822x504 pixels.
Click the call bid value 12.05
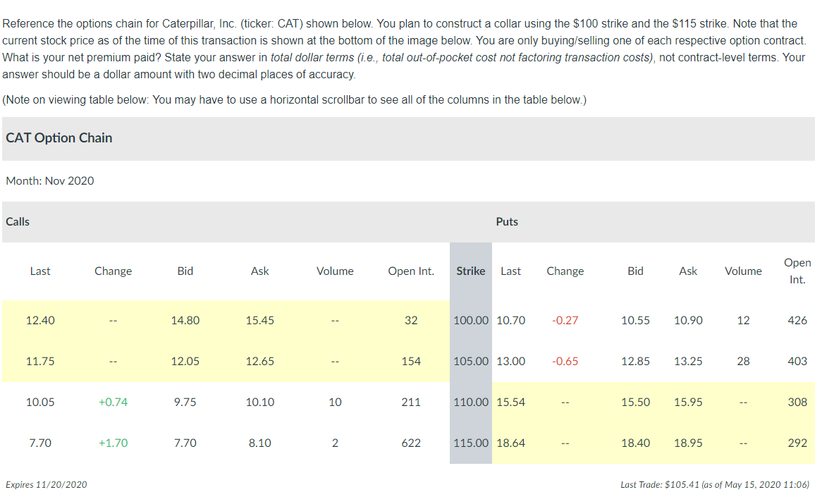185,361
